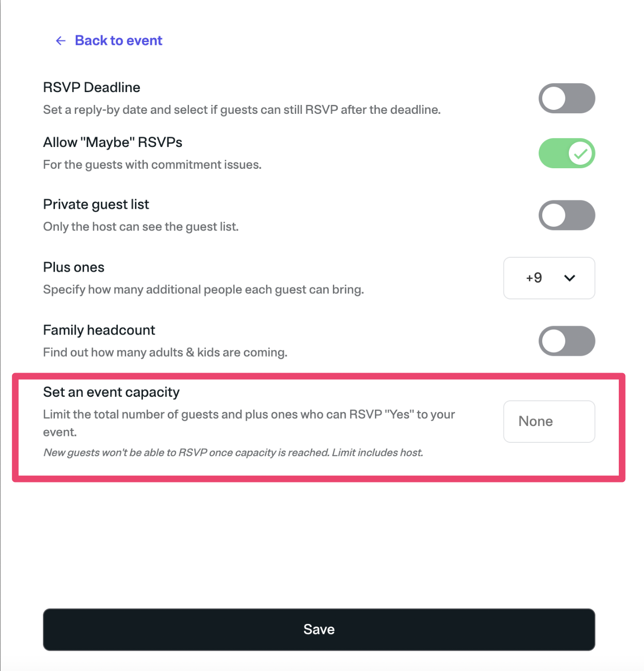The image size is (644, 671).
Task: Click the green checkmark on the Maybe toggle
Action: (581, 153)
